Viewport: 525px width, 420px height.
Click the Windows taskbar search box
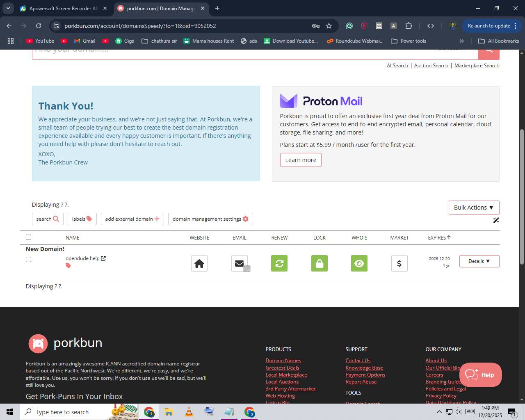point(79,412)
